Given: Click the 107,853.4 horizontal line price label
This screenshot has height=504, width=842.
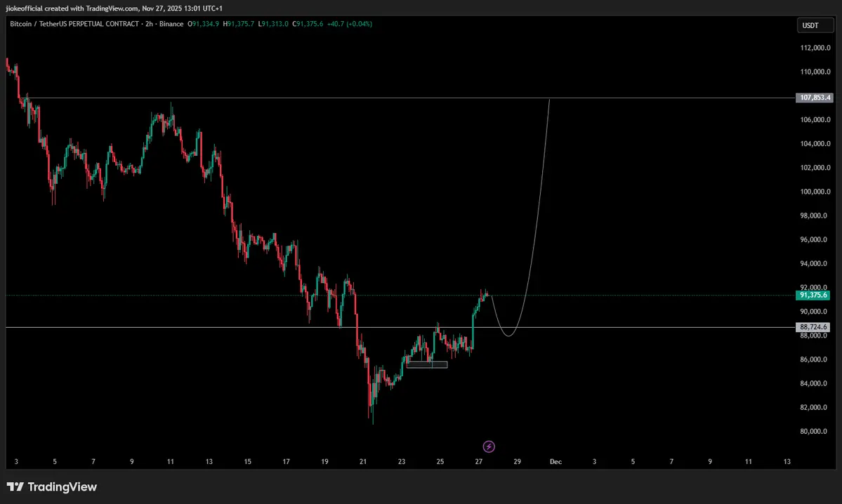Looking at the screenshot, I should (814, 98).
